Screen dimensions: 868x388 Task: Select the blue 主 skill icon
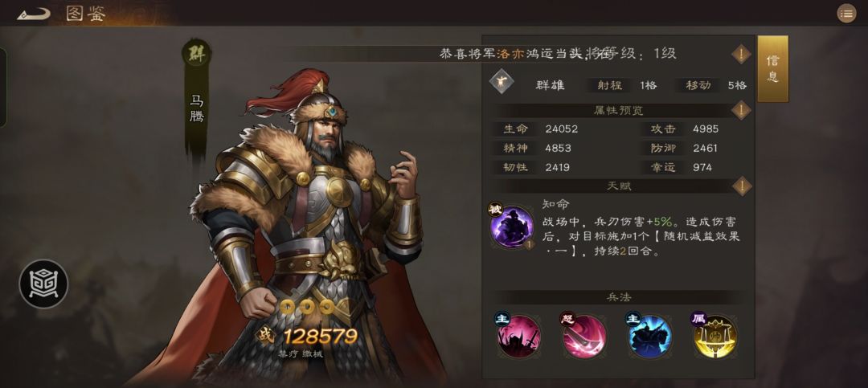649,336
